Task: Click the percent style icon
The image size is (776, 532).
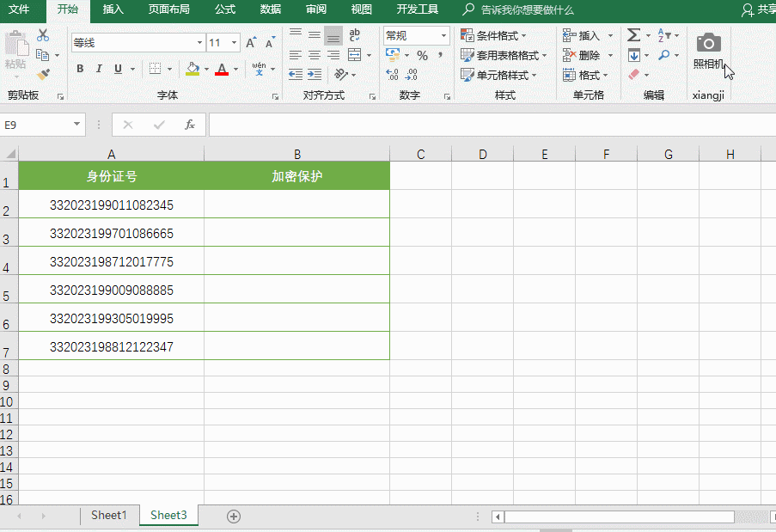Action: point(422,55)
